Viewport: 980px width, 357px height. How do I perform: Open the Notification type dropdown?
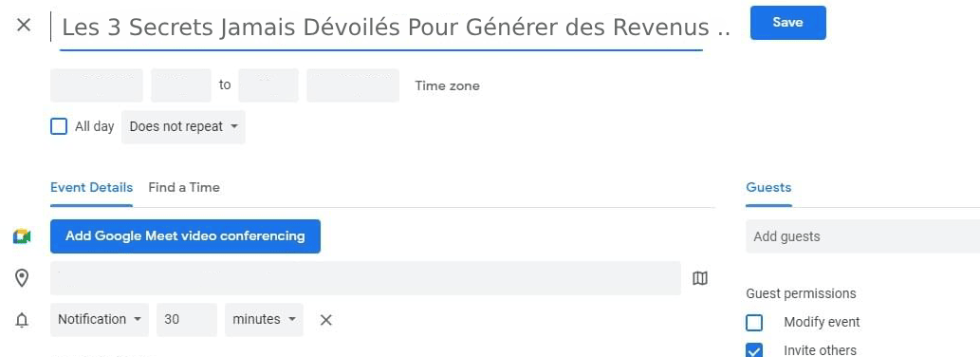[x=100, y=319]
